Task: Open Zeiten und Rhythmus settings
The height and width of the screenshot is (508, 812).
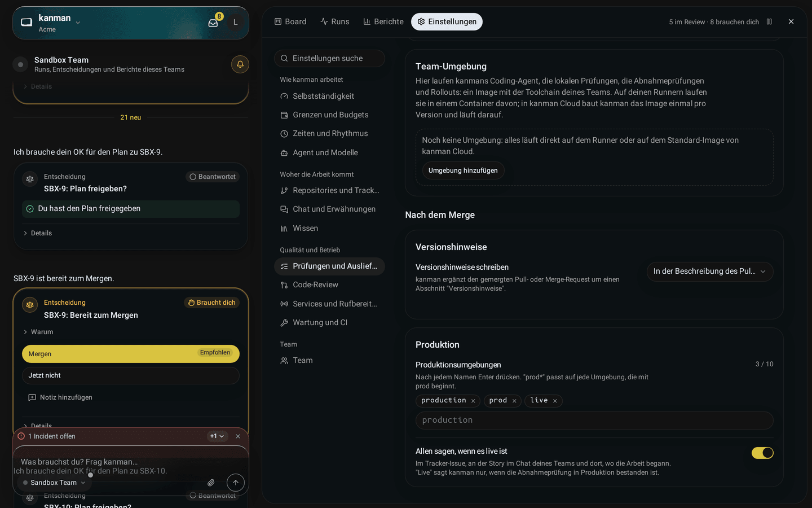Action: click(x=329, y=133)
